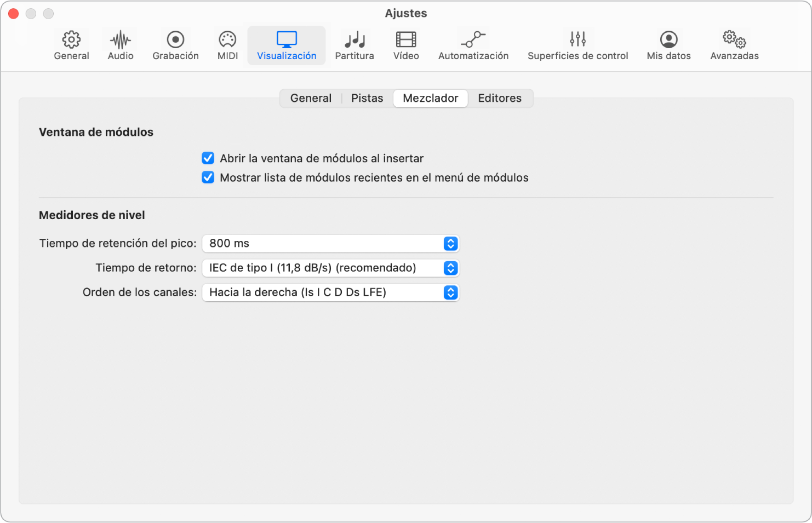Select the Visualización display settings
This screenshot has height=523, width=812.
287,45
